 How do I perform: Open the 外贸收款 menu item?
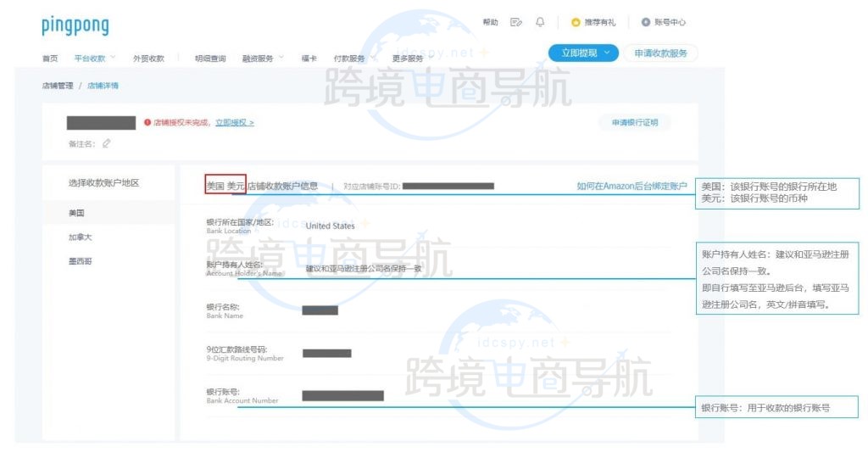148,59
